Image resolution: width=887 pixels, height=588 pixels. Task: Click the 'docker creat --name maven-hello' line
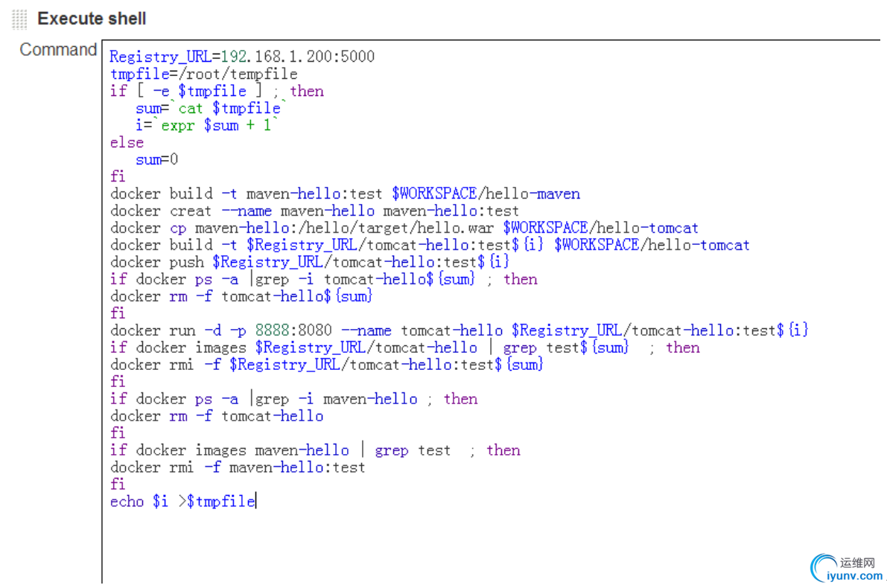314,211
